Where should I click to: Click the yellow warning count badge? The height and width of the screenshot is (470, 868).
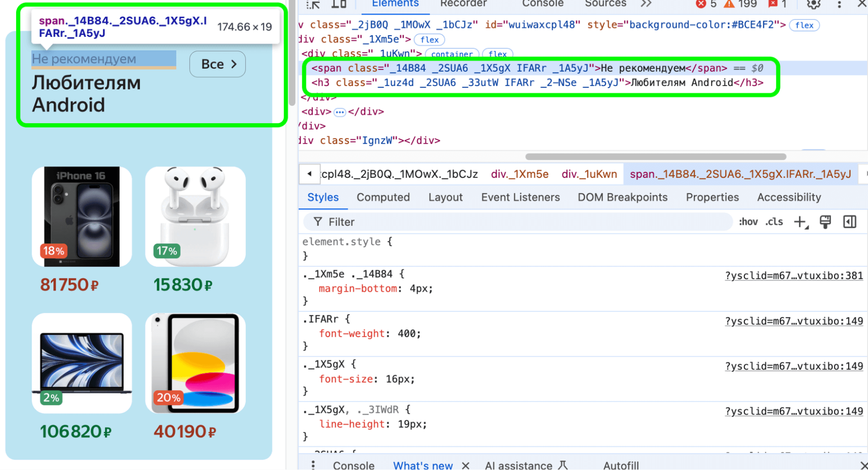740,4
